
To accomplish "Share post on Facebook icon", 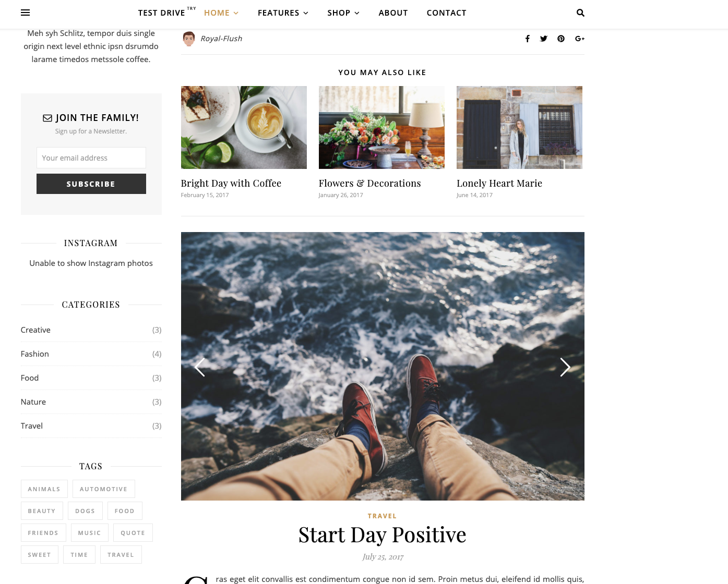I will coord(528,39).
